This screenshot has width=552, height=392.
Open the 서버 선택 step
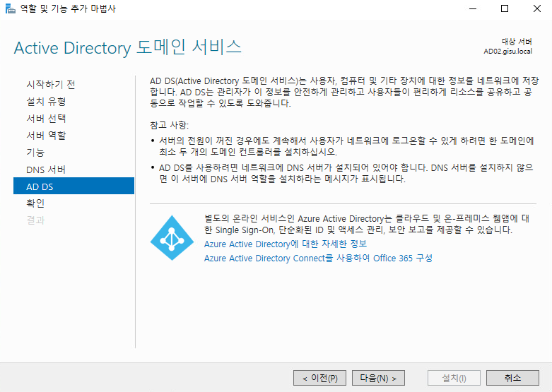[46, 118]
